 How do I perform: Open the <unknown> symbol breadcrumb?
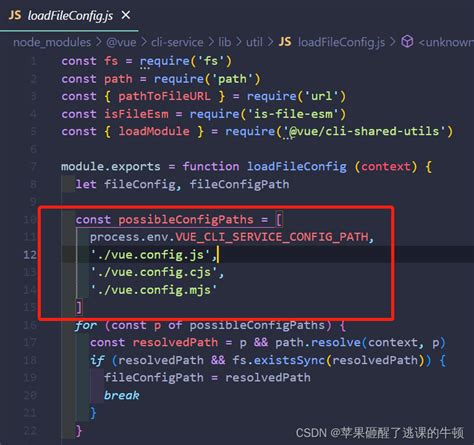tap(446, 42)
